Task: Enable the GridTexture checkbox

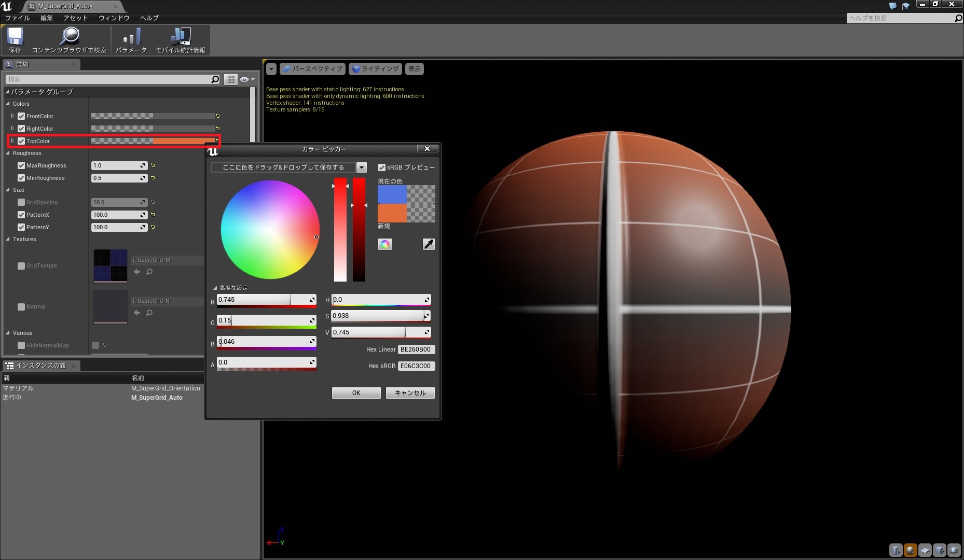Action: click(x=21, y=265)
